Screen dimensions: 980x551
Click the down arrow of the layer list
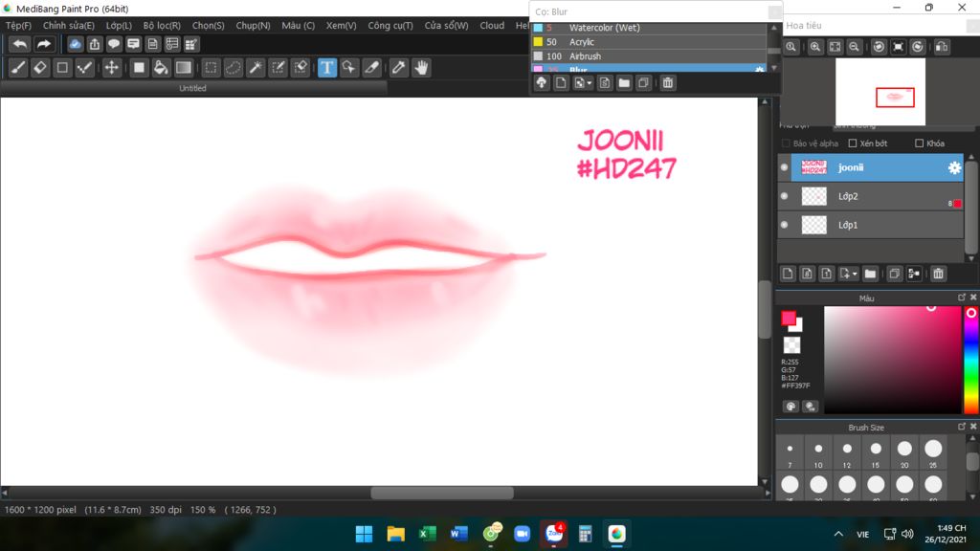pos(970,258)
